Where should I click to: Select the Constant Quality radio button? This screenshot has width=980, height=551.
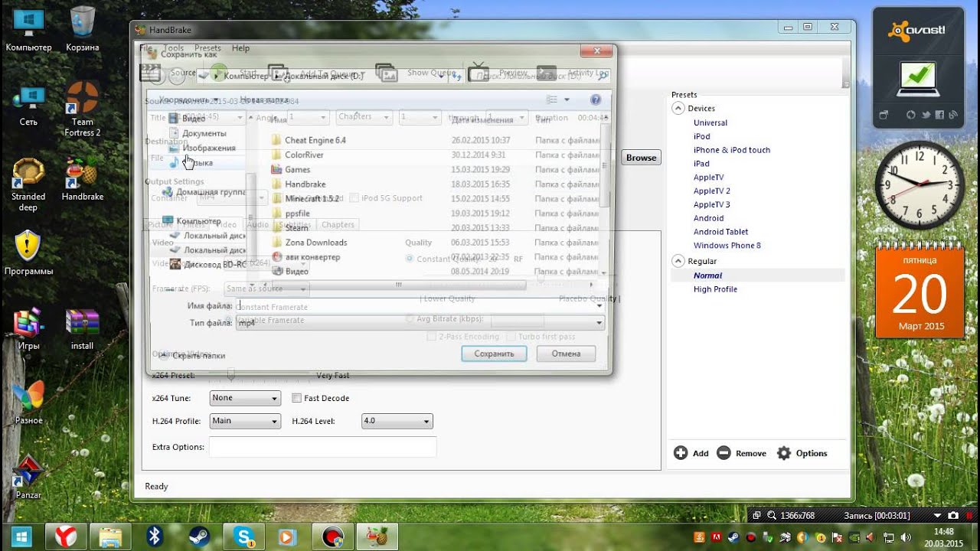pyautogui.click(x=410, y=259)
